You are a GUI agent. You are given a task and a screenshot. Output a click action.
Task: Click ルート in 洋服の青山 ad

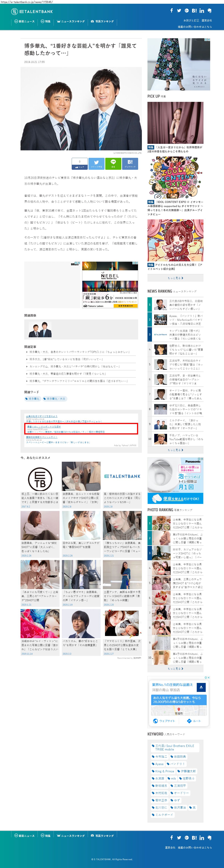[x=194, y=721]
